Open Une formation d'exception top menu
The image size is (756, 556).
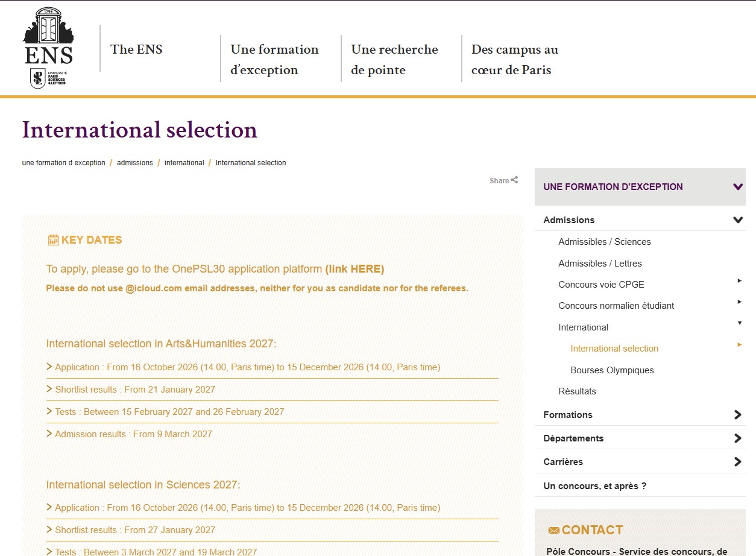pos(274,60)
